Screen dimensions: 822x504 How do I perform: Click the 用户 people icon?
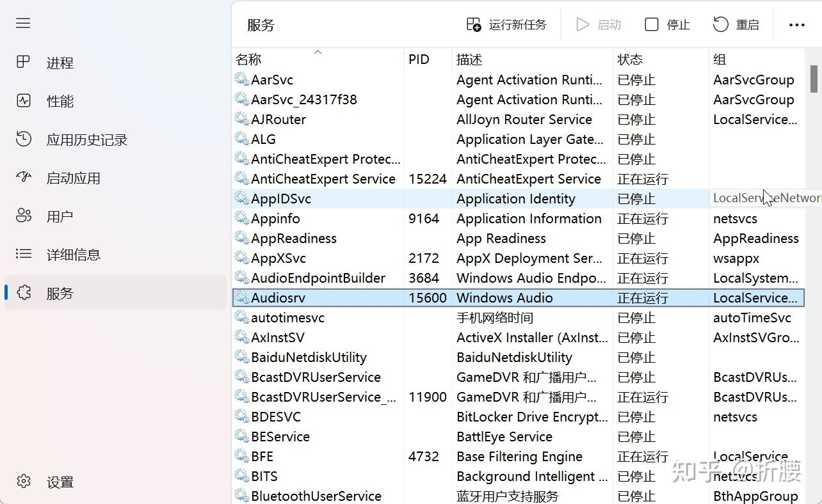click(23, 216)
